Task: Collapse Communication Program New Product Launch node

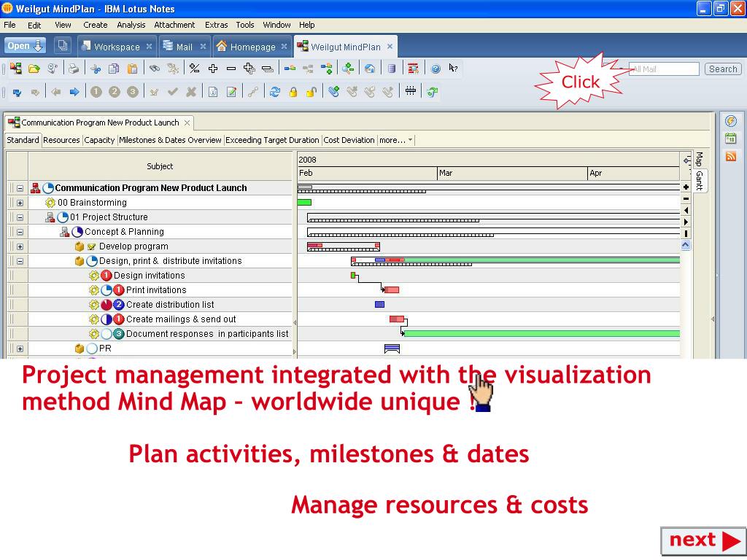Action: point(20,189)
